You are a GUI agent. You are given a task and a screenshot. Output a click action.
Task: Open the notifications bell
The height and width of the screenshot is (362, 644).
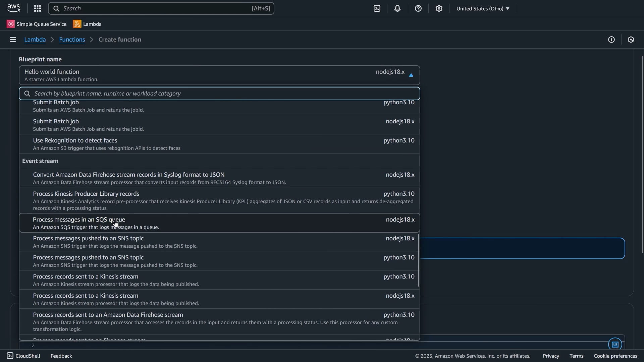click(x=397, y=9)
